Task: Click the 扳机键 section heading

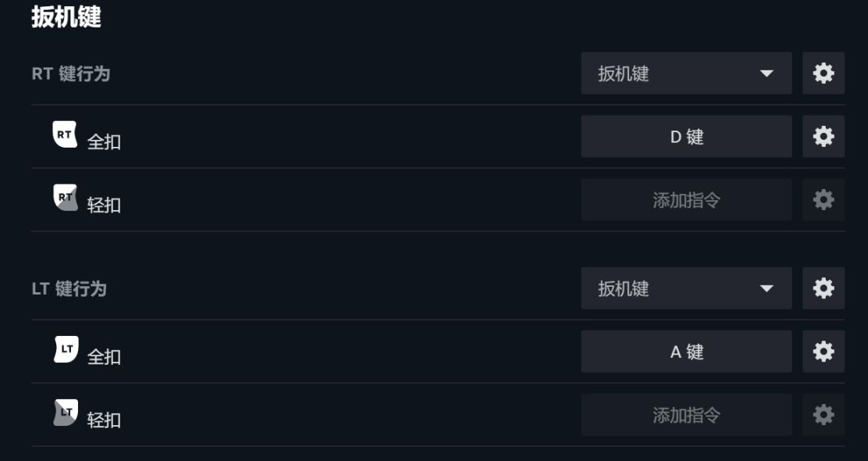Action: tap(66, 17)
